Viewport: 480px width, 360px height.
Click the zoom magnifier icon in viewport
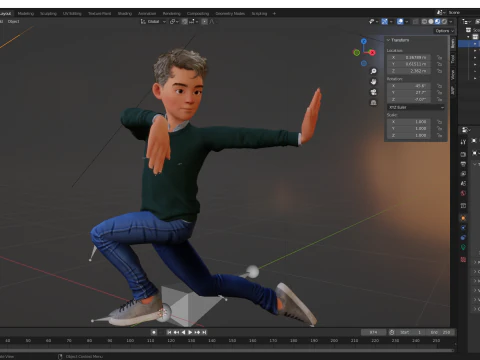click(x=373, y=71)
